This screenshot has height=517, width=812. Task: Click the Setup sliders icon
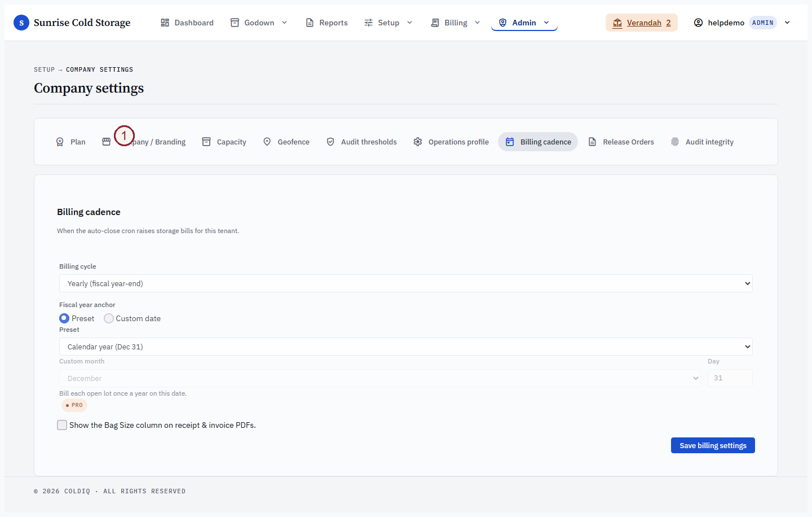click(368, 23)
